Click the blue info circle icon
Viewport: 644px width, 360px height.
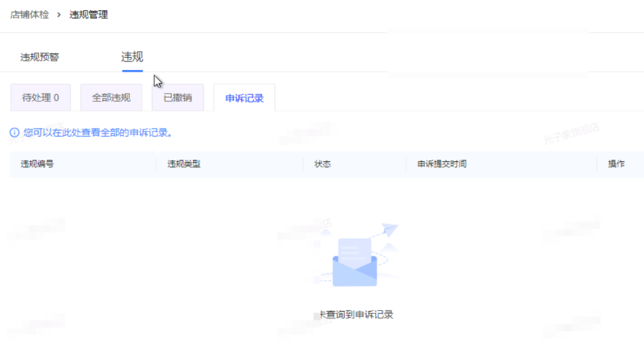tap(14, 133)
